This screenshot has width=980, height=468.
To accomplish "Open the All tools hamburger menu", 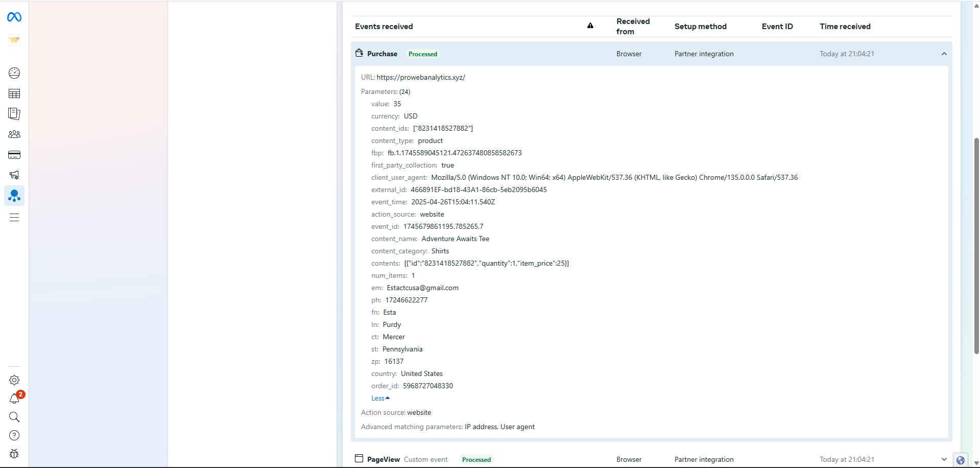I will (x=14, y=218).
